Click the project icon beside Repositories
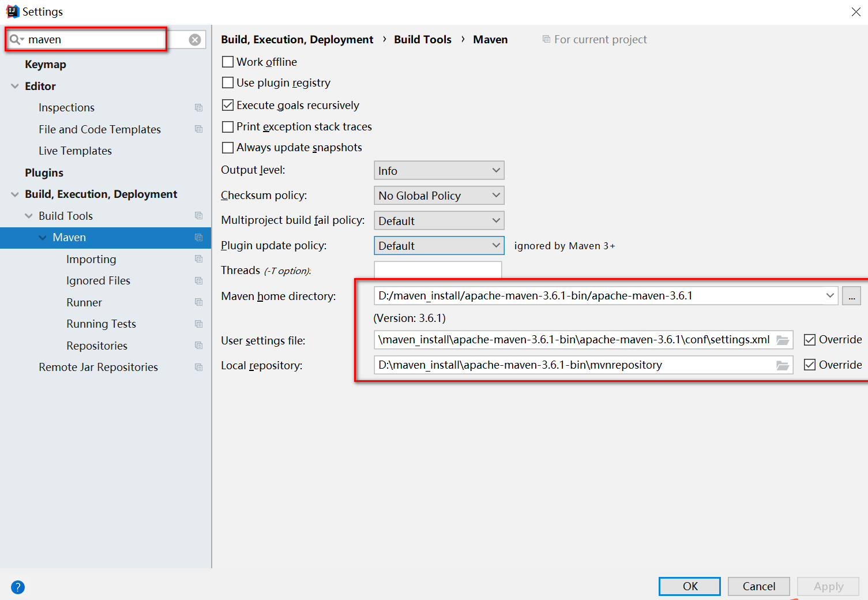Image resolution: width=868 pixels, height=600 pixels. tap(199, 346)
